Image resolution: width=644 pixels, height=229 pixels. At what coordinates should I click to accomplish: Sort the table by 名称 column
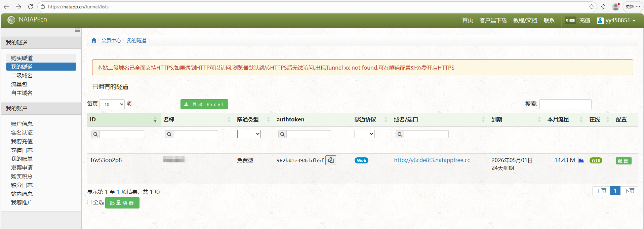(x=229, y=120)
